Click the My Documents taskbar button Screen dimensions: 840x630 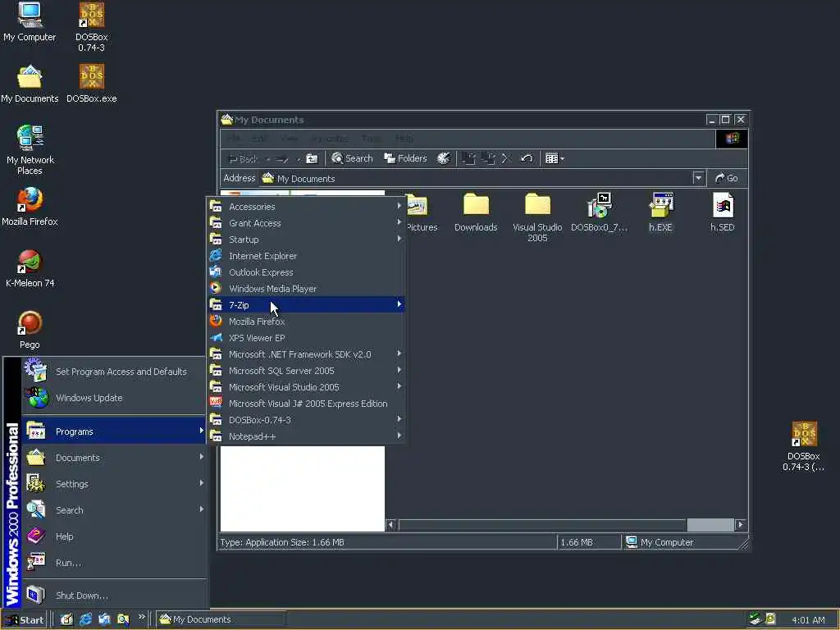click(x=221, y=619)
